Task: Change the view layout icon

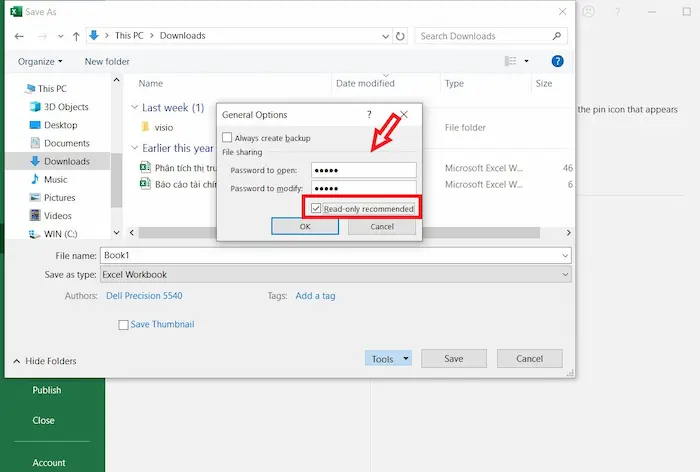Action: pos(510,61)
